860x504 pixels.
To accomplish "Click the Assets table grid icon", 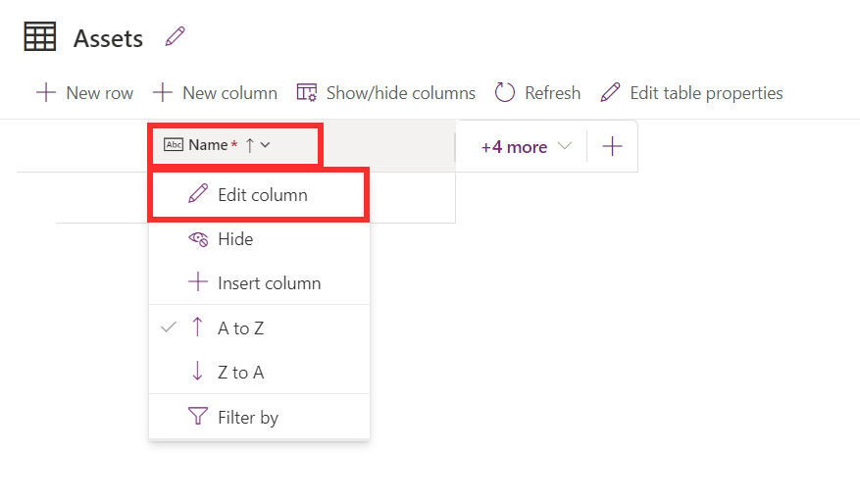I will [x=40, y=36].
